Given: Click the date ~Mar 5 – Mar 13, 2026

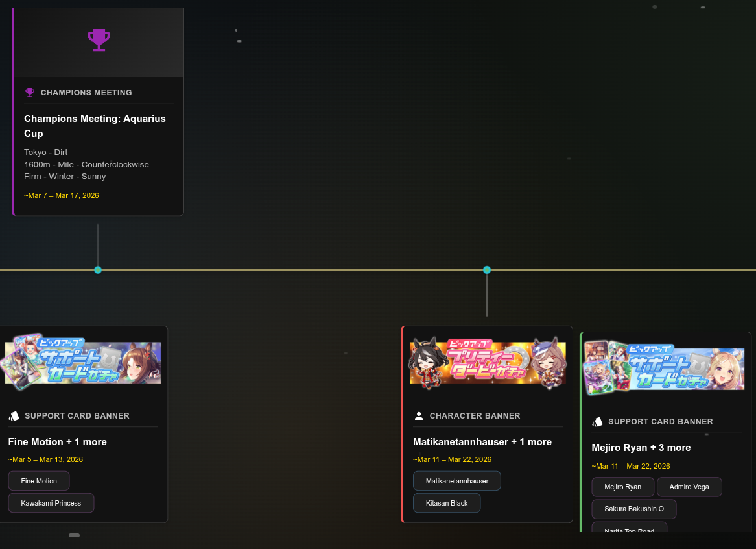Looking at the screenshot, I should pos(45,459).
